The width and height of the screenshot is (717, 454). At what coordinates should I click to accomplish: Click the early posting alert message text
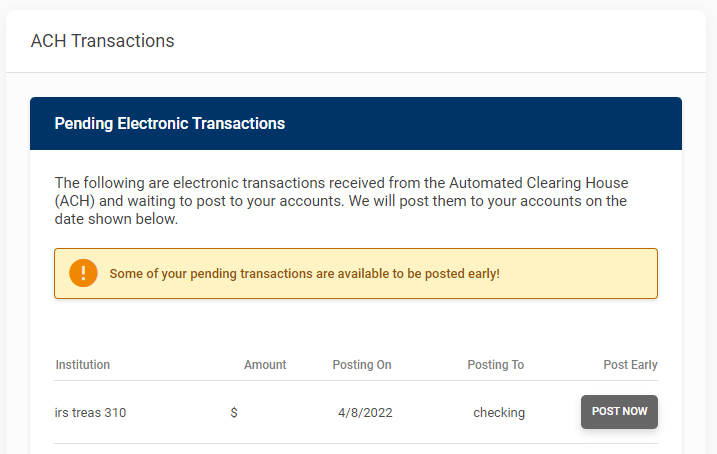[304, 273]
